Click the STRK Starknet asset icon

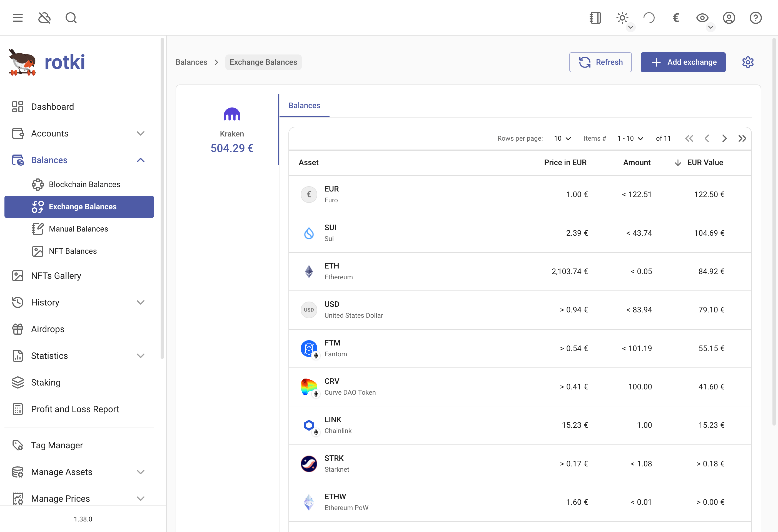coord(309,464)
